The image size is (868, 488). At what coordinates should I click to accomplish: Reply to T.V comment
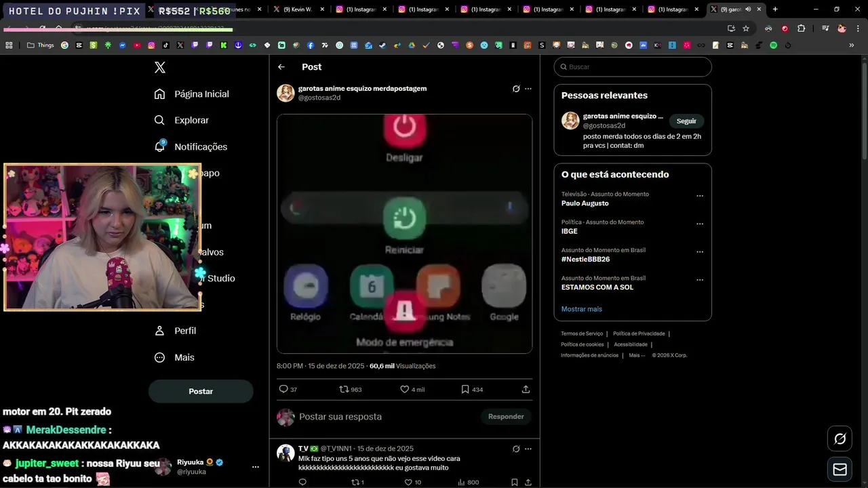pyautogui.click(x=302, y=483)
